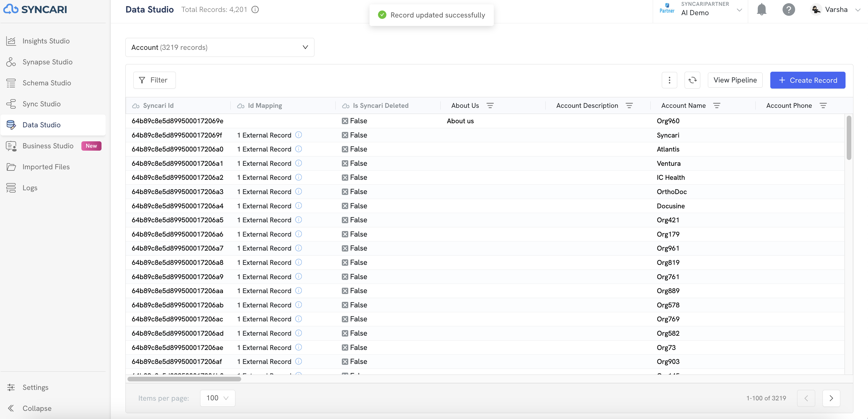Click info icon for Org421's External Record

299,220
